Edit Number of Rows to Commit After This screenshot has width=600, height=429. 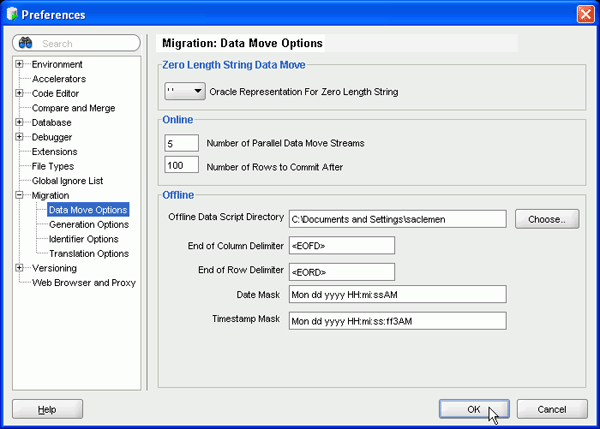coord(181,165)
